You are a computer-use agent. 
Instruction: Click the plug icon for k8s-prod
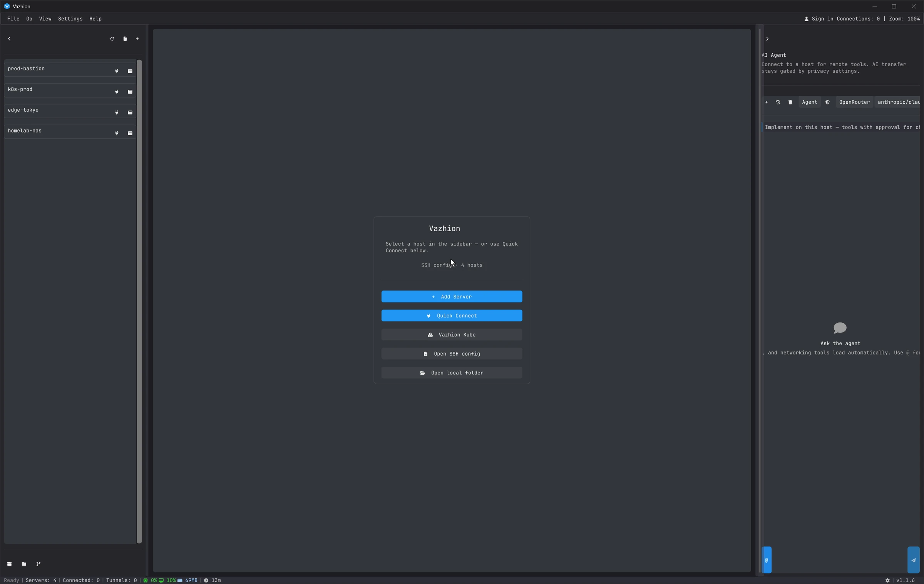pos(117,92)
